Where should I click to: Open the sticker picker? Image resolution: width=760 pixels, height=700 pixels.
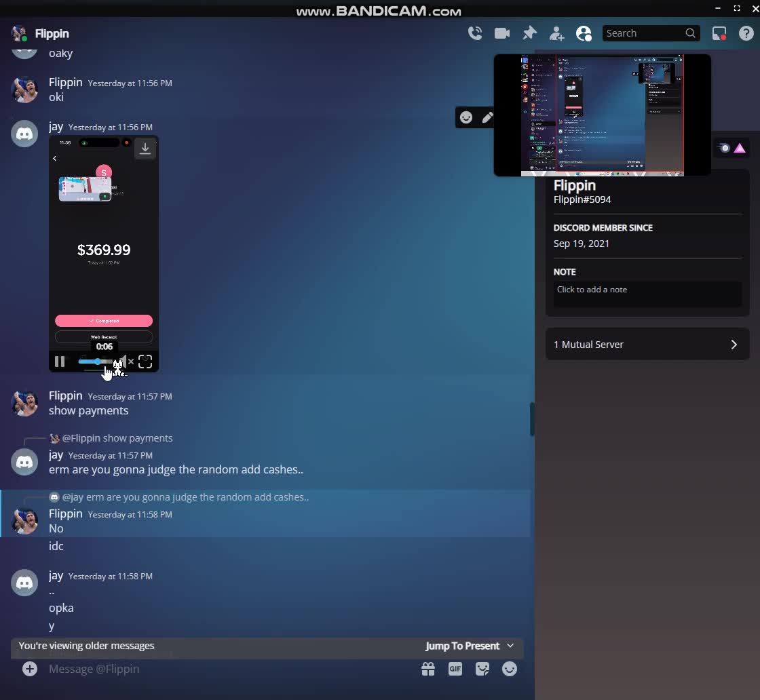[x=482, y=669]
